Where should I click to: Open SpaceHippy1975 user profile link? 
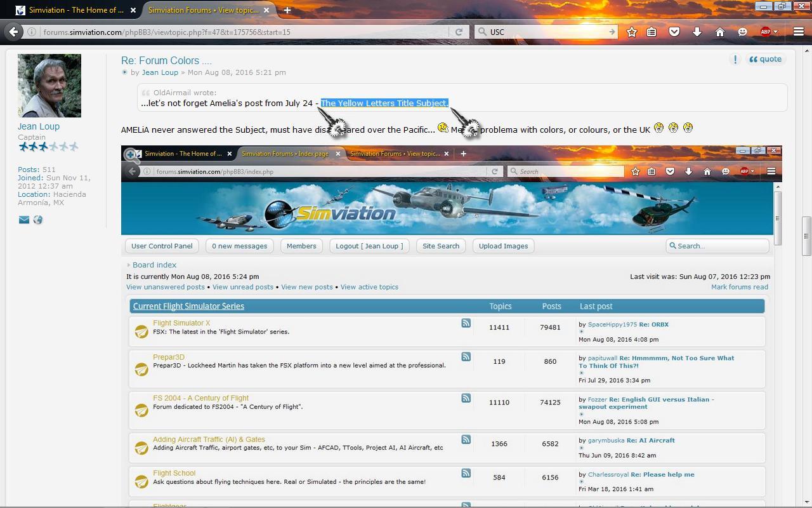coord(612,324)
